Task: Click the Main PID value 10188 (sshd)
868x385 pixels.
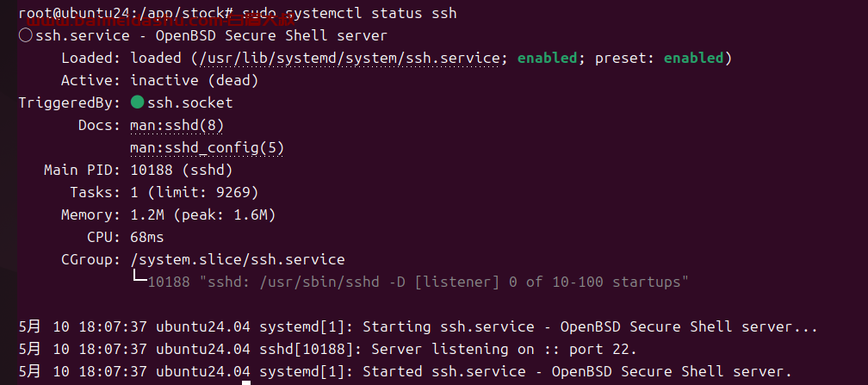Action: click(181, 170)
